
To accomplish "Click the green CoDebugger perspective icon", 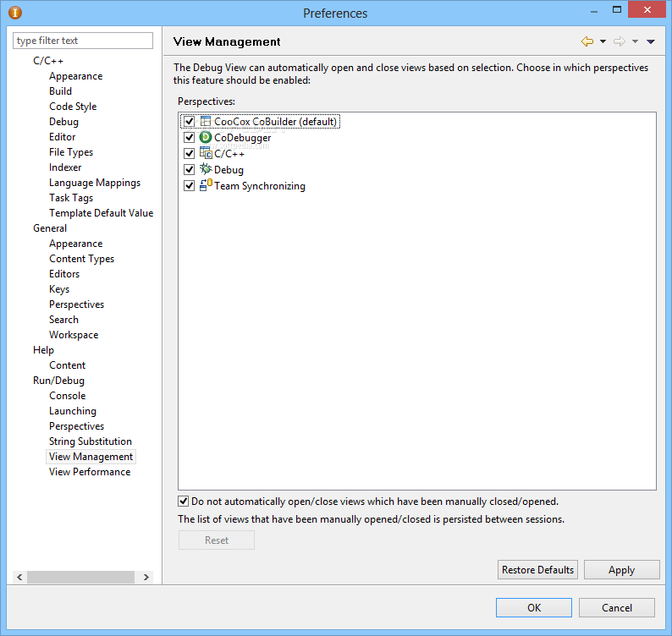I will (x=206, y=138).
